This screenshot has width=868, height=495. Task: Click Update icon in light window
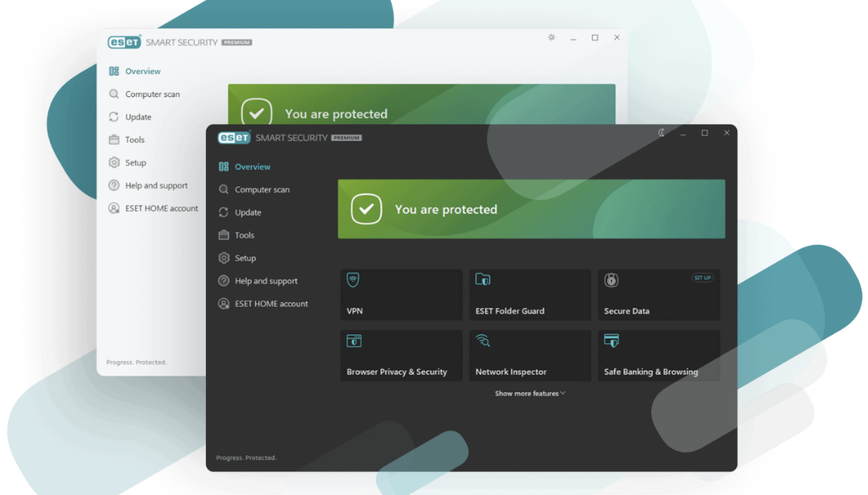(x=114, y=117)
